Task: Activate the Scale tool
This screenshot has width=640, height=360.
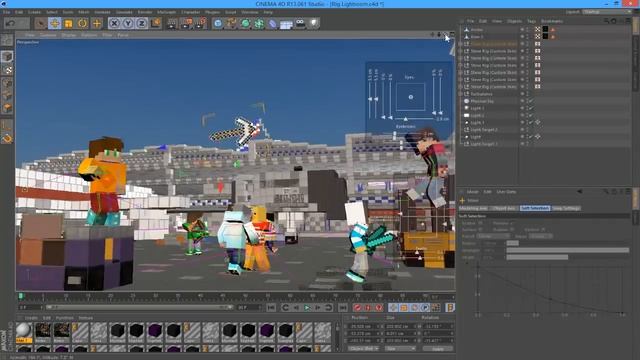Action: (x=69, y=23)
